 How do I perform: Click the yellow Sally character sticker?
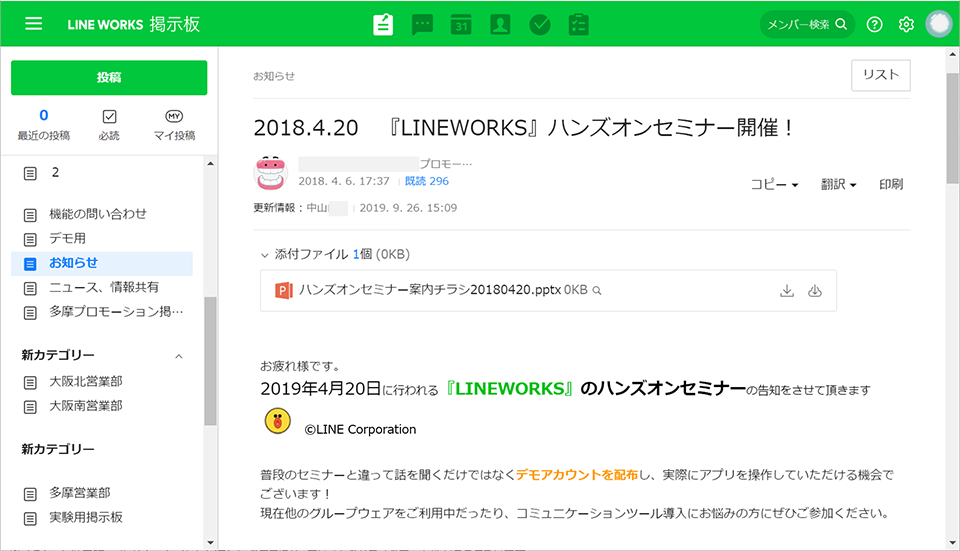(277, 421)
